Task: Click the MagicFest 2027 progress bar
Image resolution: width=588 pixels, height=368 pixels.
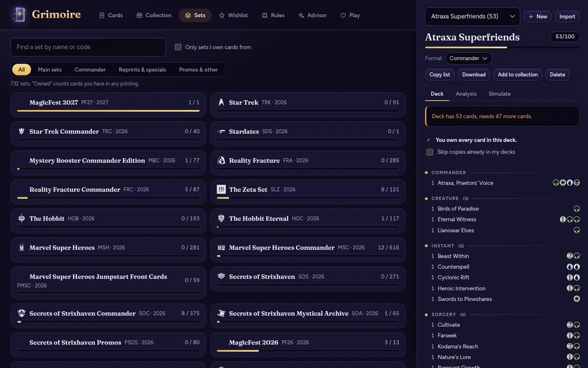Action: 109,111
